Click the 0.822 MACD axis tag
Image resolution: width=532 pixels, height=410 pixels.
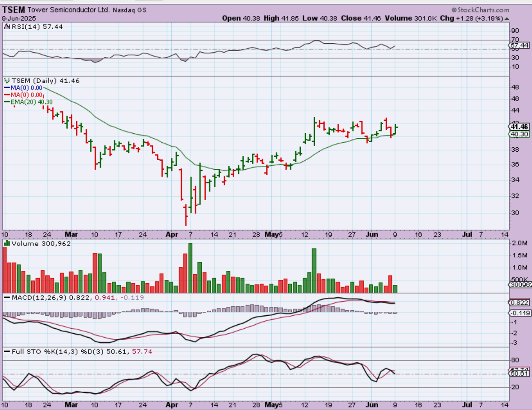(520, 302)
